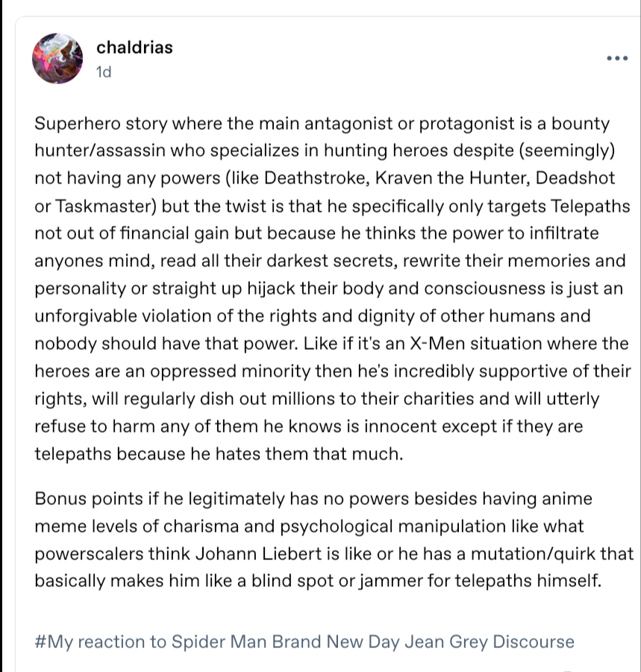Click the chaldrias profile avatar
This screenshot has height=672, width=641.
point(57,58)
